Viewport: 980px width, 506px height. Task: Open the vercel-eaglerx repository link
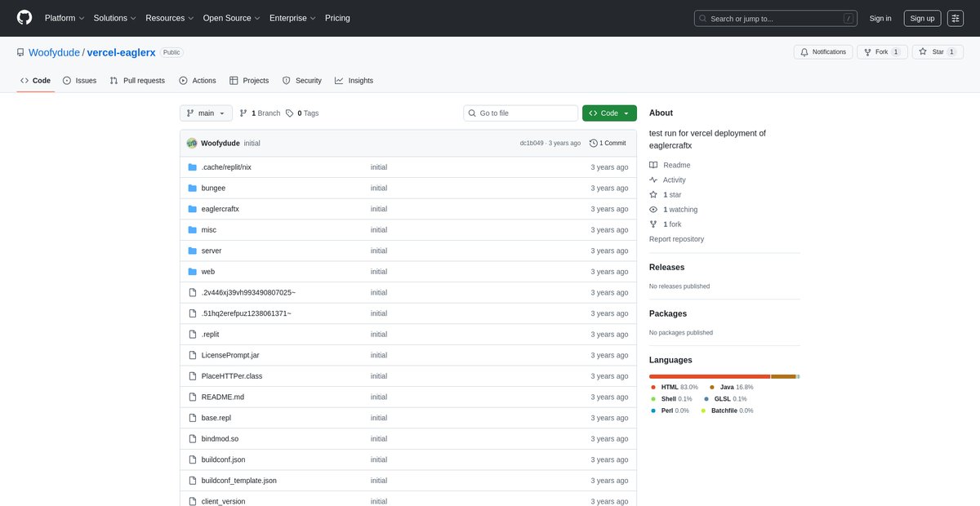(x=122, y=52)
